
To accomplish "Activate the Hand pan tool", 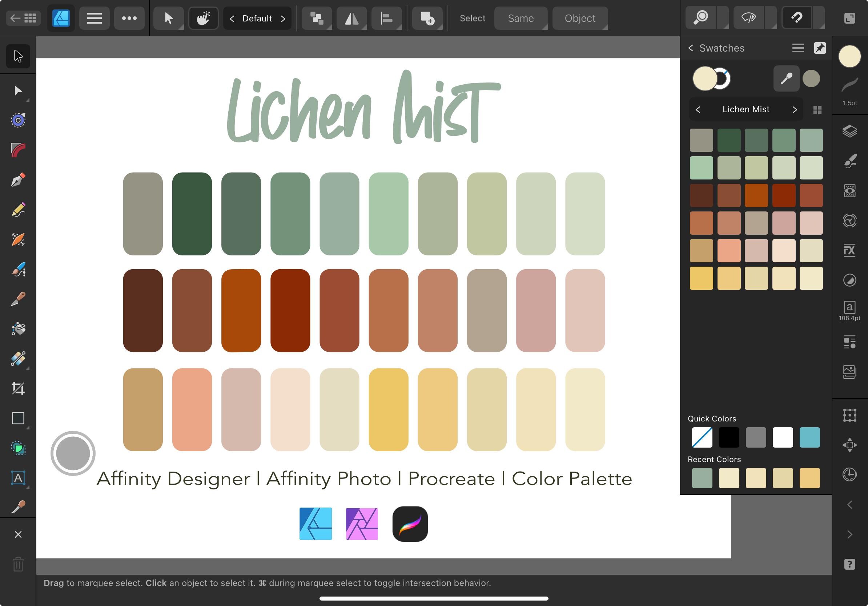I will 203,18.
